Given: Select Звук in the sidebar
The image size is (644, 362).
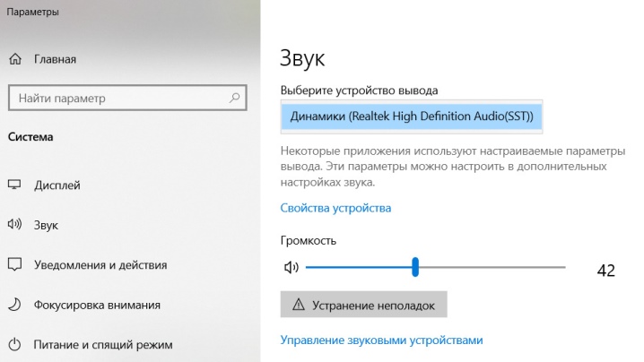Looking at the screenshot, I should coord(46,225).
